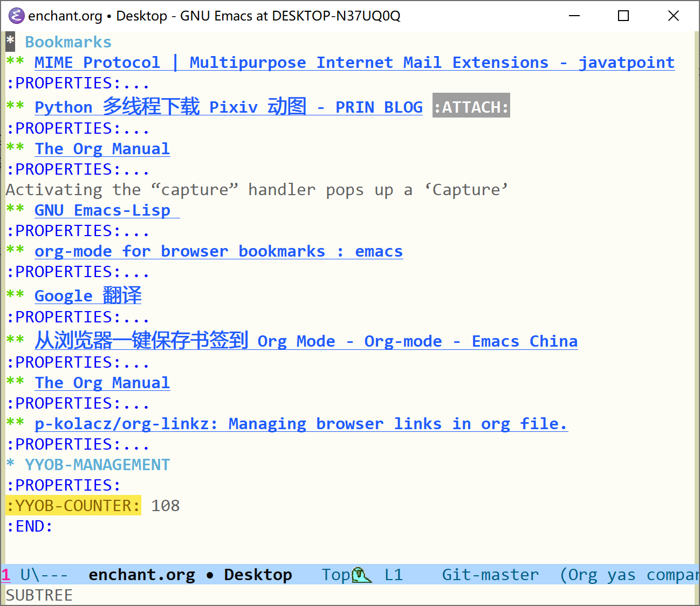Click the SUBTREE text in the echo area
Image resolution: width=700 pixels, height=606 pixels.
coord(39,595)
